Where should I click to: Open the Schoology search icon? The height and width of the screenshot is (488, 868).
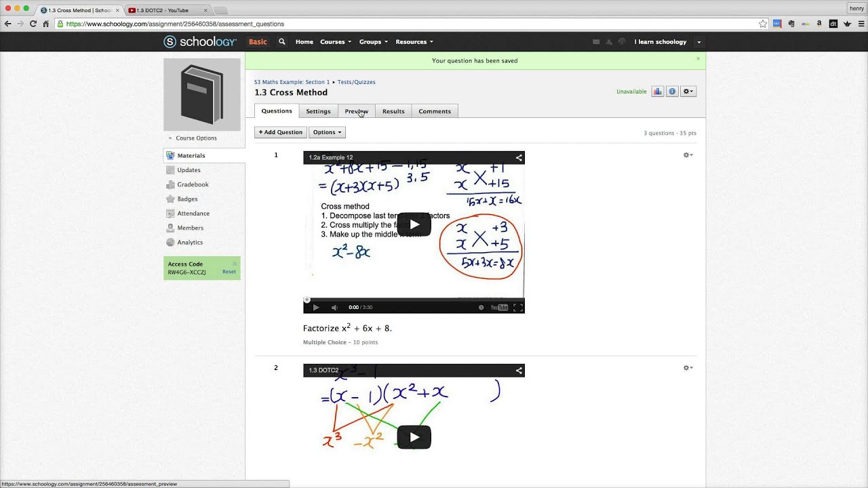click(282, 42)
